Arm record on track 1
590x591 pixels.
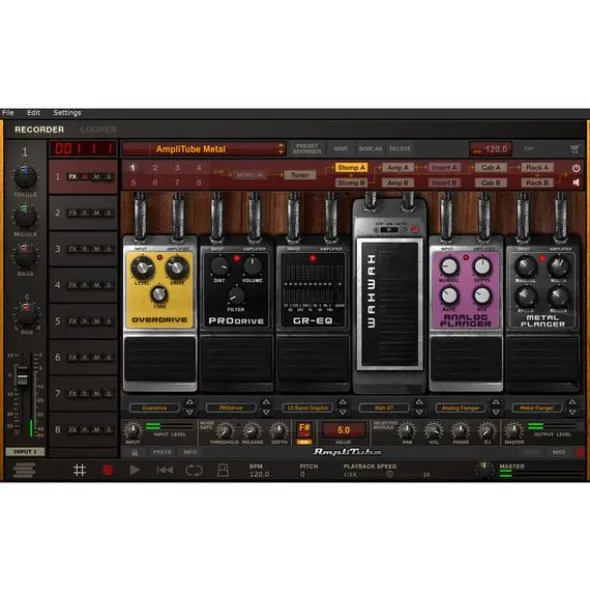(x=85, y=177)
